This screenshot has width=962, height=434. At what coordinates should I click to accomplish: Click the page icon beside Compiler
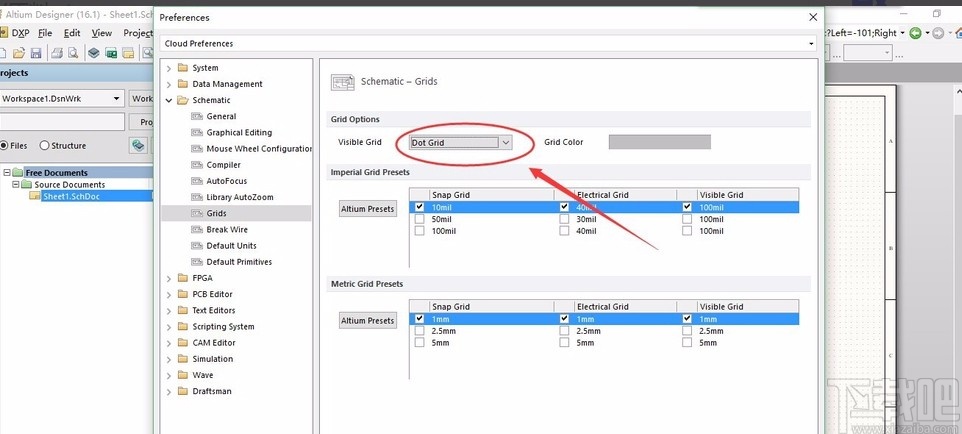tap(196, 165)
